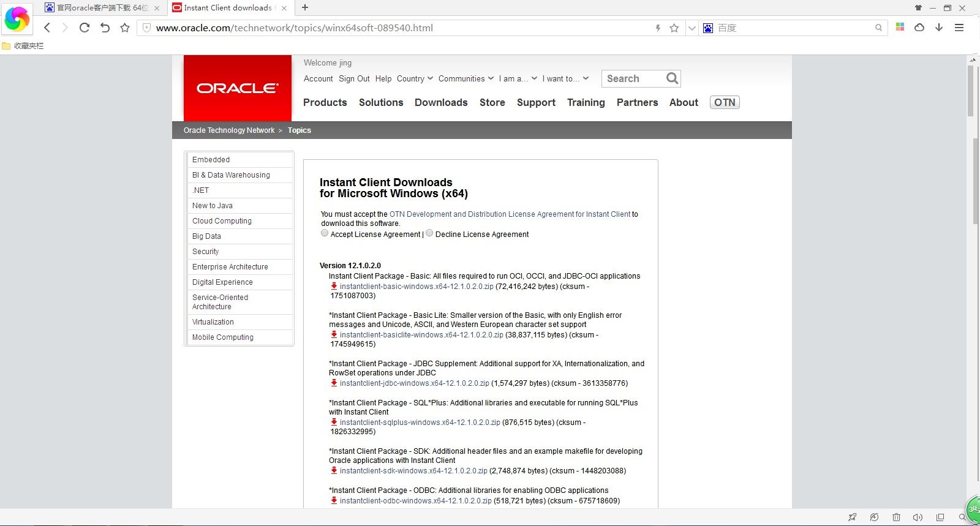Image resolution: width=980 pixels, height=526 pixels.
Task: Open the browser hamburger menu
Action: [x=959, y=28]
